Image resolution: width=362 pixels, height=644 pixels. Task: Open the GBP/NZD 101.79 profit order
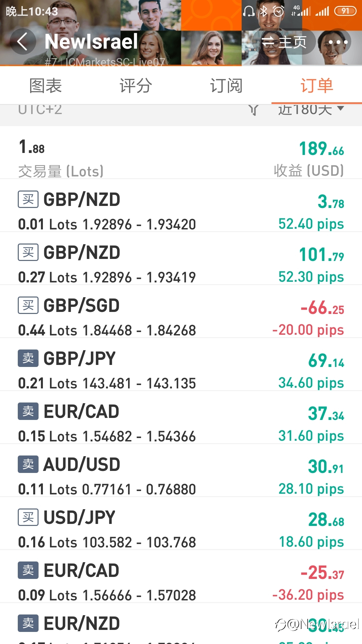pos(181,259)
